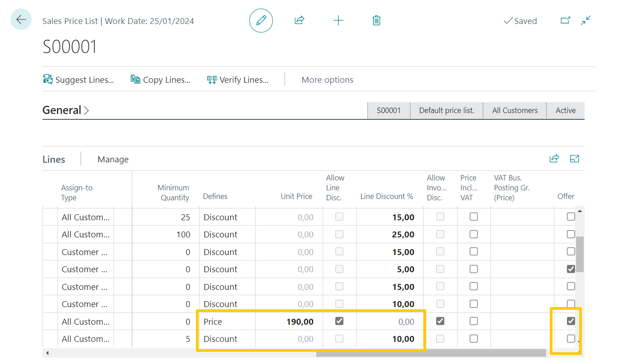Select the Unit Price 190,00 cell

289,321
